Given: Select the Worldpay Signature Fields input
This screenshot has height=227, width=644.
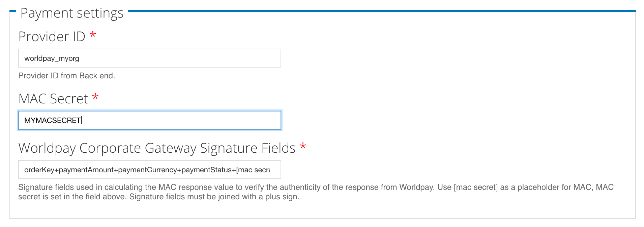Looking at the screenshot, I should (x=149, y=170).
